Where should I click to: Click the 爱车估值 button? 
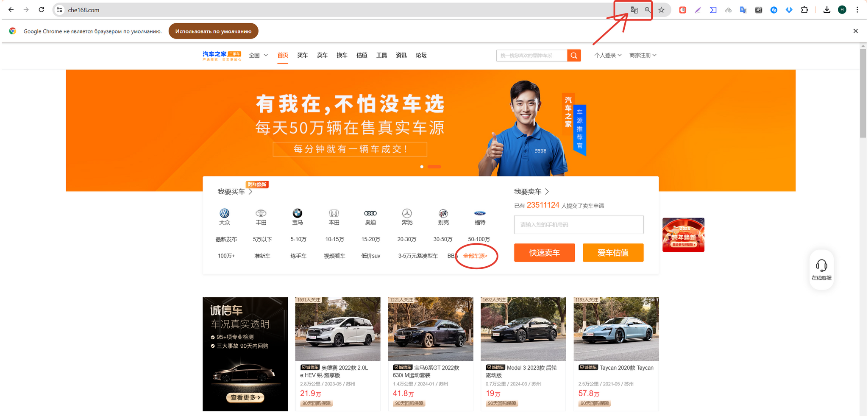pyautogui.click(x=613, y=253)
